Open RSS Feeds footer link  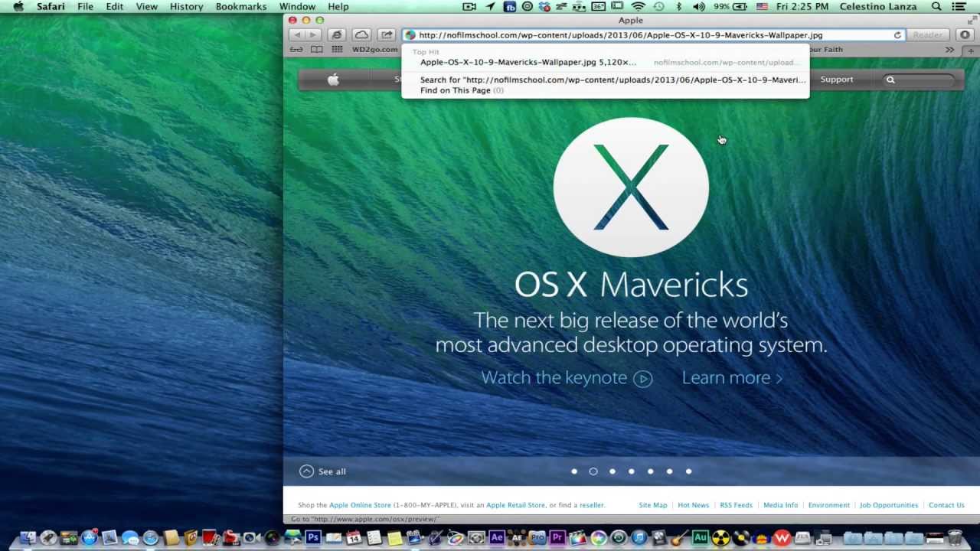[736, 505]
